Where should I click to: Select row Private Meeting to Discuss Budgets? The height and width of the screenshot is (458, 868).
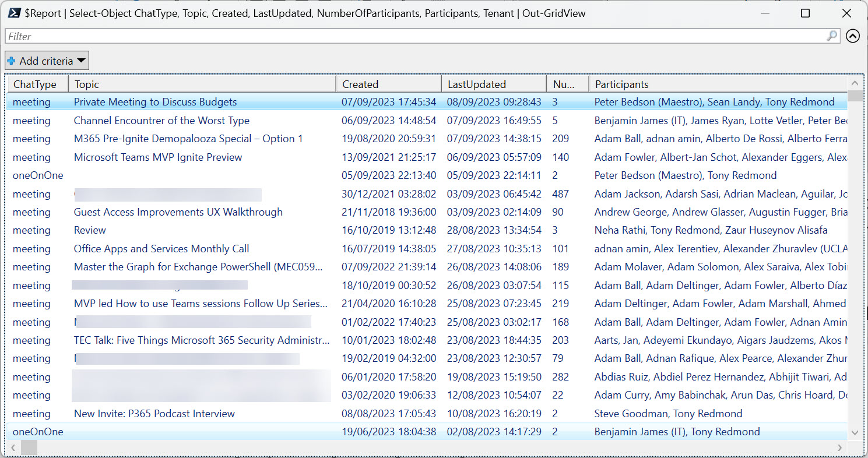427,102
